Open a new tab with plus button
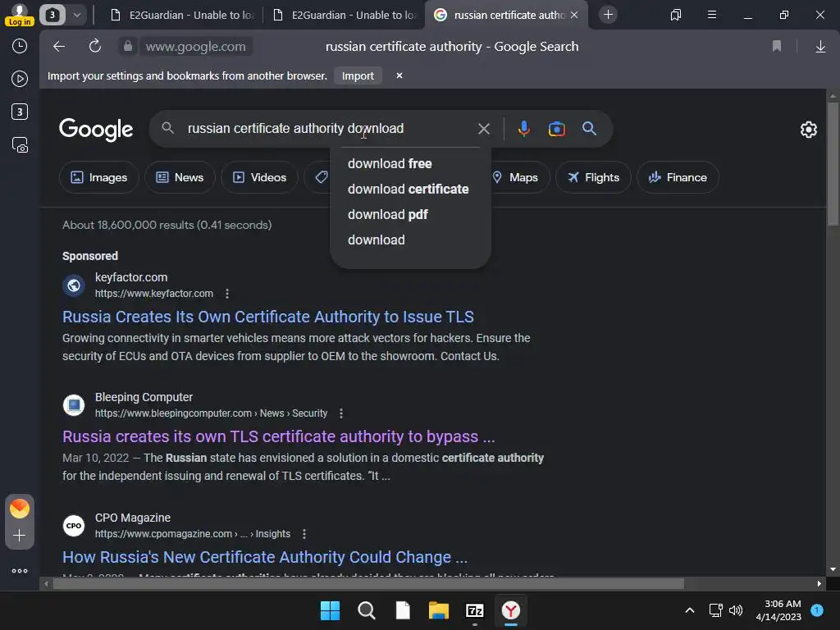Screen dimensions: 840x630 (608, 15)
